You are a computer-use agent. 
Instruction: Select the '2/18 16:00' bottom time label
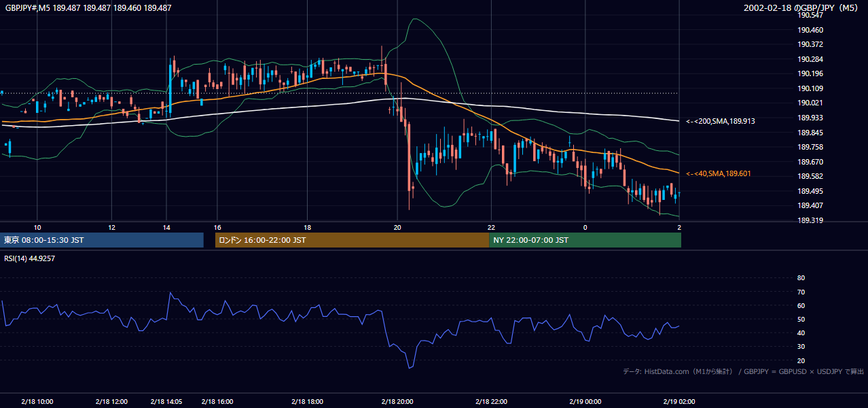coord(217,401)
